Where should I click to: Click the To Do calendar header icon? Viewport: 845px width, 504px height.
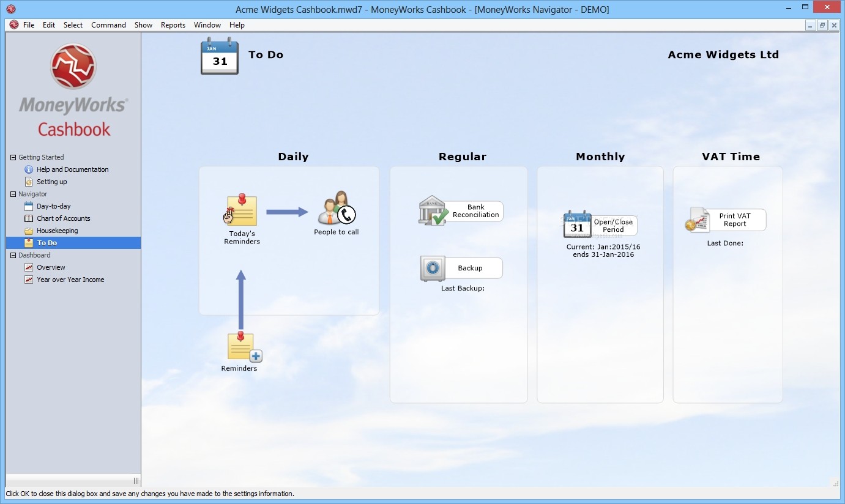click(220, 56)
